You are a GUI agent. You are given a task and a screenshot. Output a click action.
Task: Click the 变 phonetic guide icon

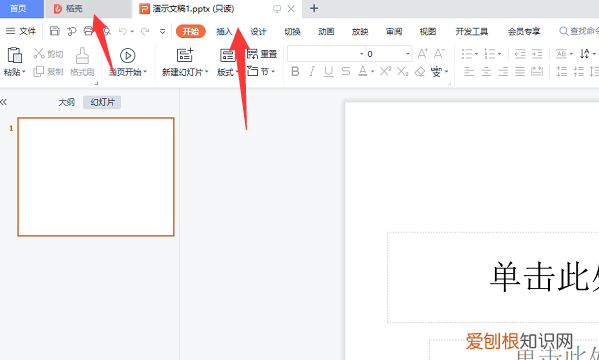436,71
